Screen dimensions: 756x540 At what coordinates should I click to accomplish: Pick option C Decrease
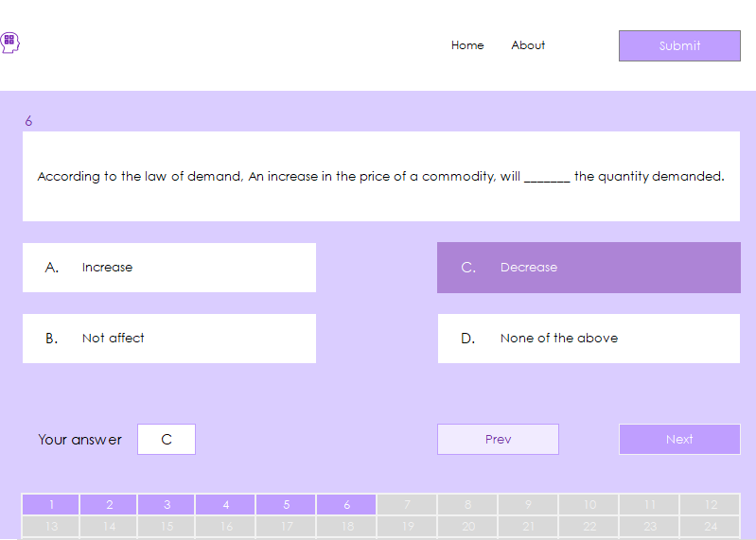point(589,268)
